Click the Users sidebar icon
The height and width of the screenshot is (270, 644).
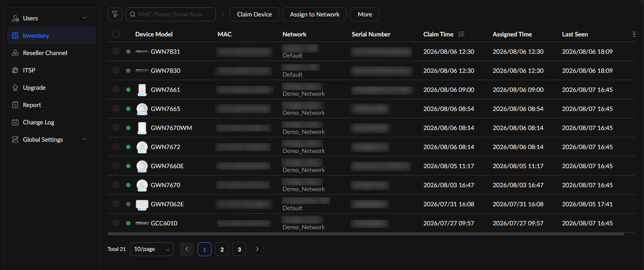(x=15, y=18)
